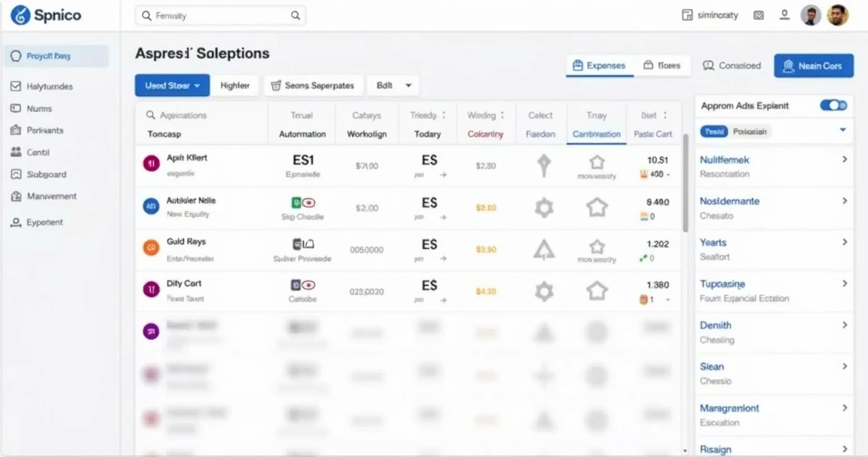Open Perlinants in the sidebar

pyautogui.click(x=37, y=131)
